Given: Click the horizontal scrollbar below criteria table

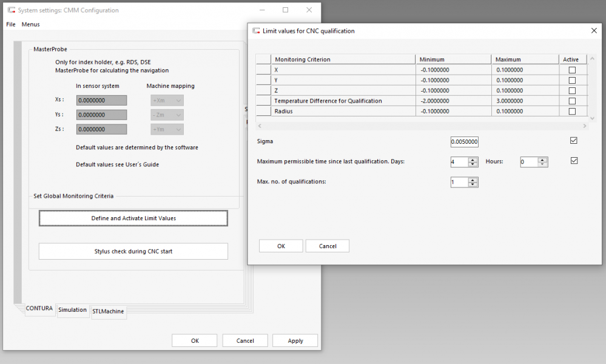Looking at the screenshot, I should pos(421,126).
